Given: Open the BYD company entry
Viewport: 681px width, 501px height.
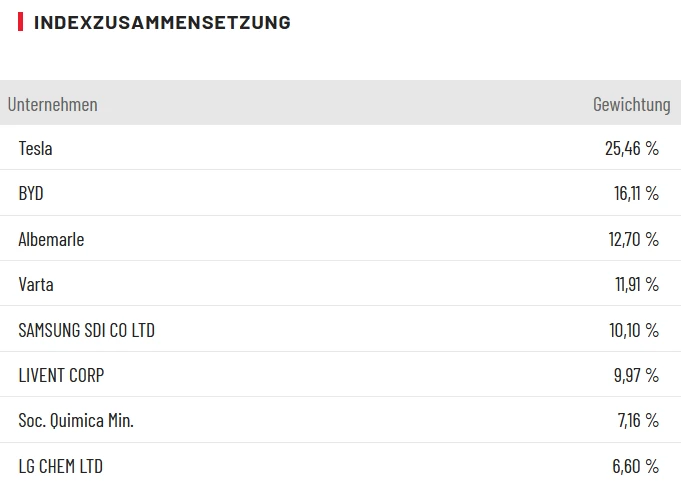Looking at the screenshot, I should pyautogui.click(x=31, y=194).
